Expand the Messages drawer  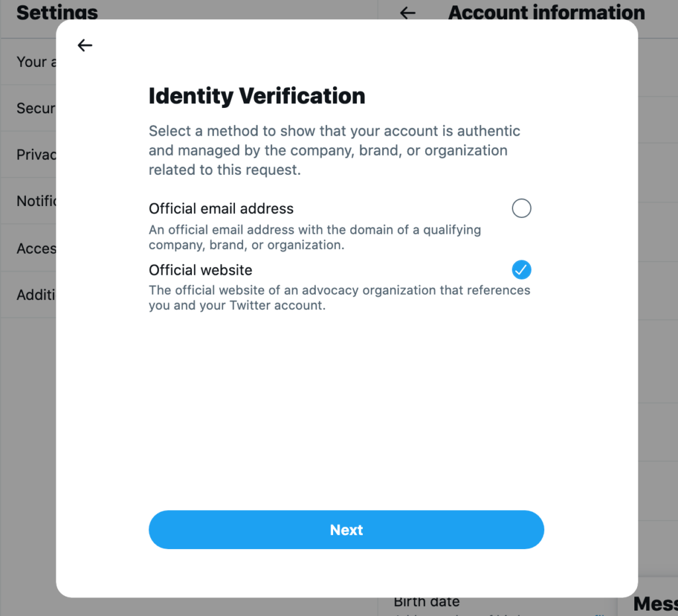click(x=654, y=603)
